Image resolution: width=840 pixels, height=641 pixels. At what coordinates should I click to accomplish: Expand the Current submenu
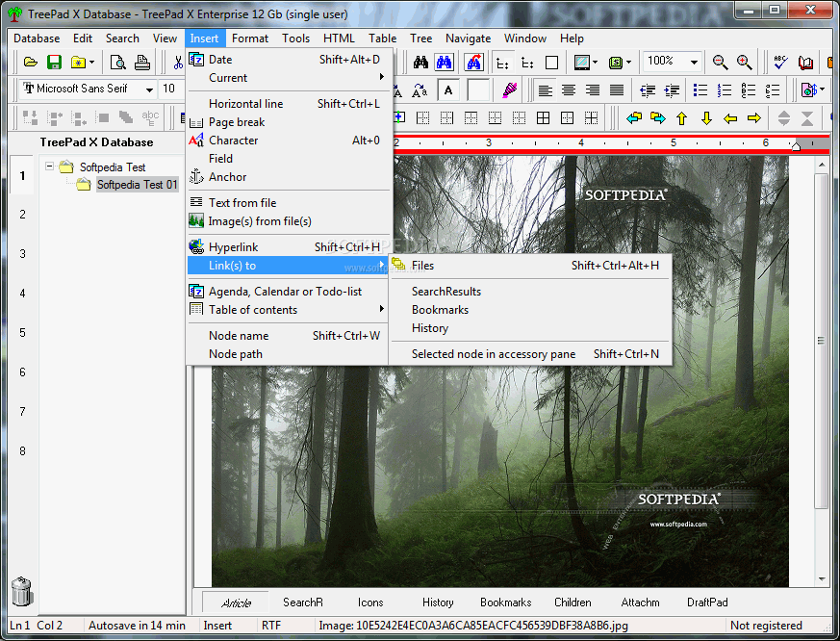point(290,78)
